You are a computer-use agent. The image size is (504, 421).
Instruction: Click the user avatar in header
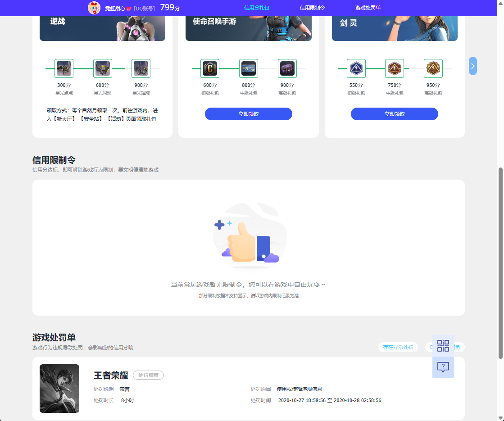pos(94,8)
